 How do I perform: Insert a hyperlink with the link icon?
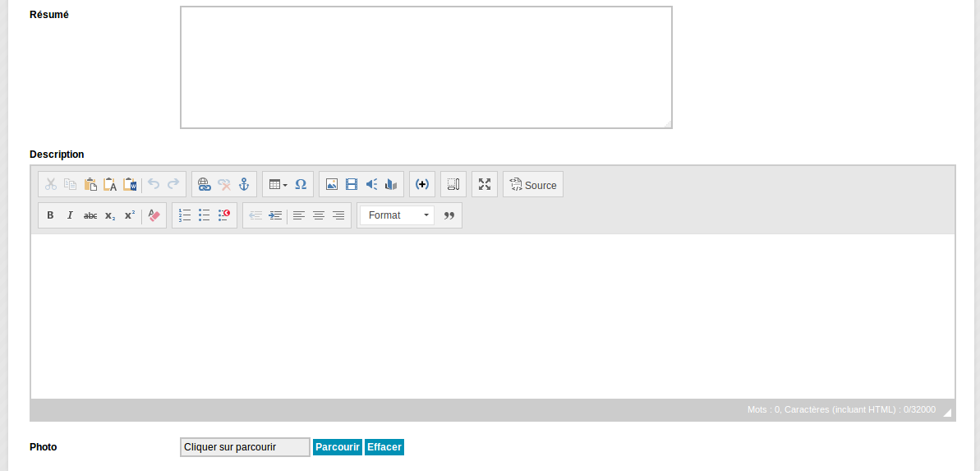click(x=205, y=184)
